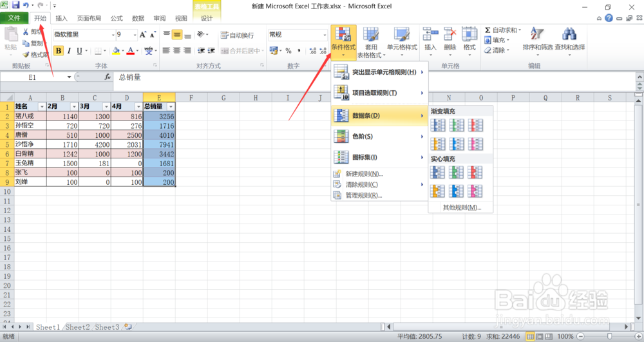Click the Excel Help question mark icon
The height and width of the screenshot is (342, 644).
[x=609, y=18]
